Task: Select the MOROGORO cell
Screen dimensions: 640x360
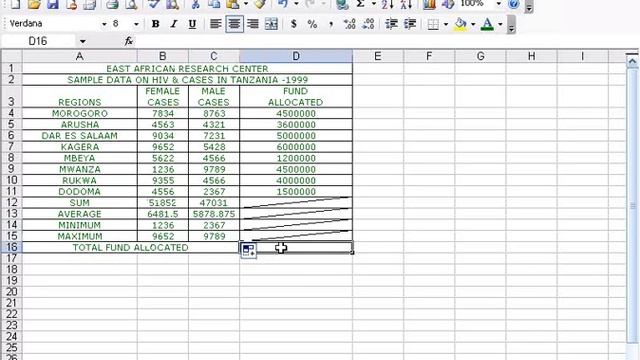Action: [x=80, y=113]
